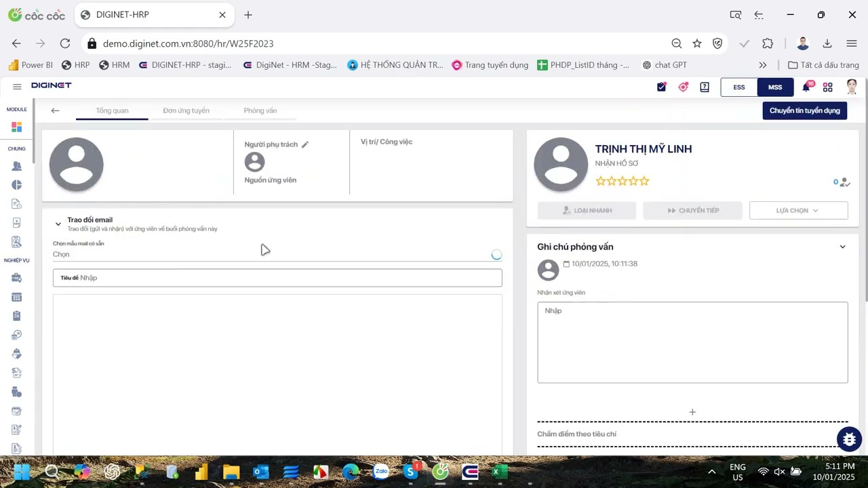The image size is (868, 488).
Task: Set the candidate rating to three stars
Action: coord(623,181)
